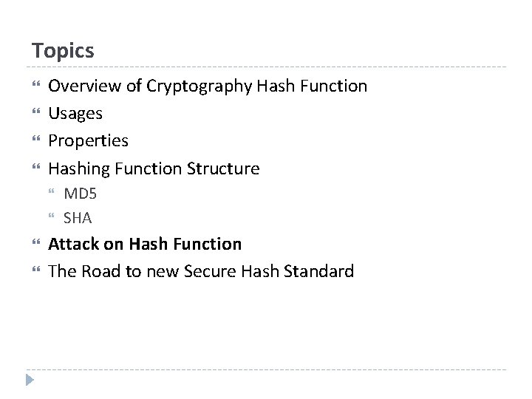Click the Properties topic text
The image size is (532, 399).
(88, 141)
